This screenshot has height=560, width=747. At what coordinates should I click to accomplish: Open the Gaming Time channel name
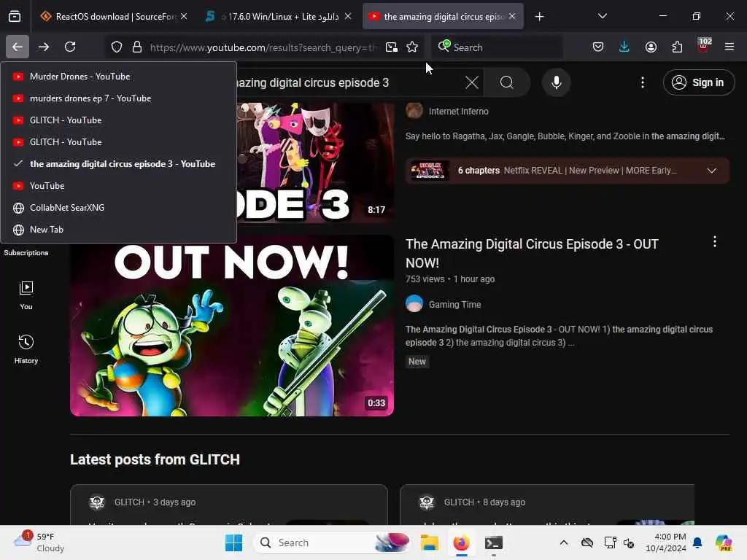pos(454,304)
